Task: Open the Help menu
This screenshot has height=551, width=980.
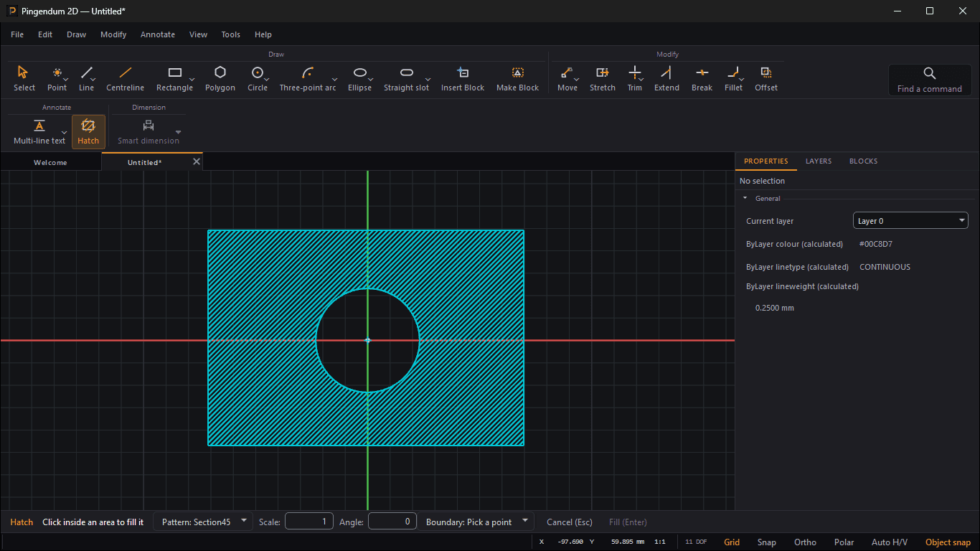Action: click(x=263, y=34)
